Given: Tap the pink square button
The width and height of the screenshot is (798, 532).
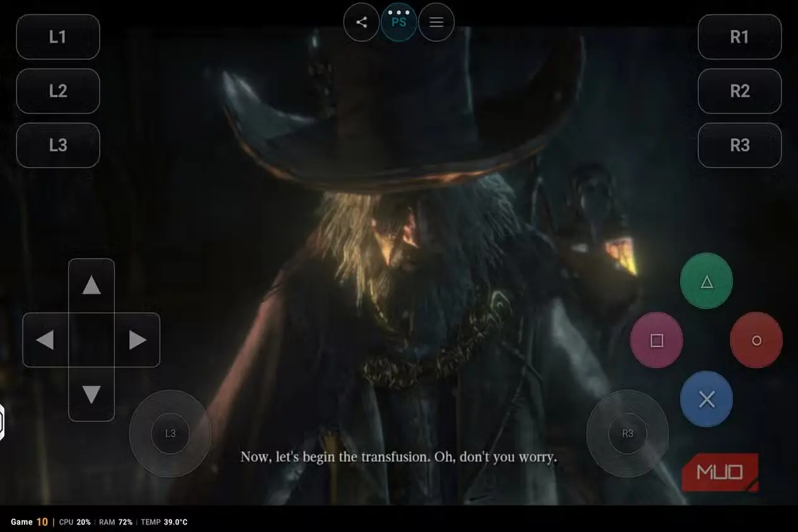Looking at the screenshot, I should click(x=657, y=340).
